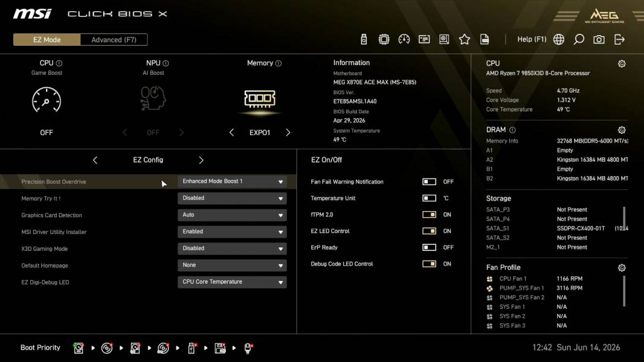Go to previous EZ Config page
Screen dimensions: 644x362
95,160
